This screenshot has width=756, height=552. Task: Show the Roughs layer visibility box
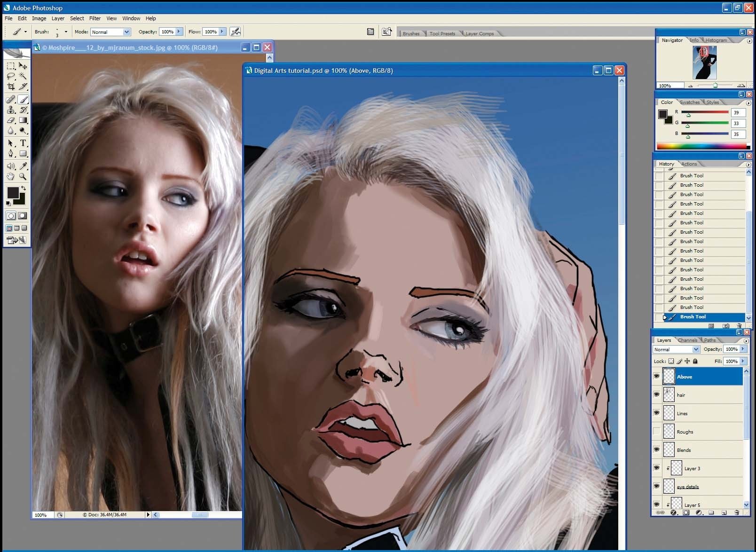(657, 431)
